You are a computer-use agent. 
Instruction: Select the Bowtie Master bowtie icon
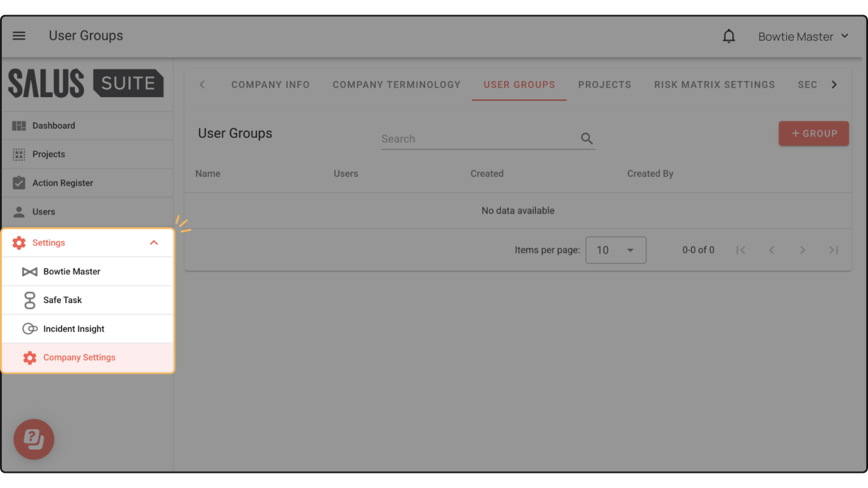30,271
